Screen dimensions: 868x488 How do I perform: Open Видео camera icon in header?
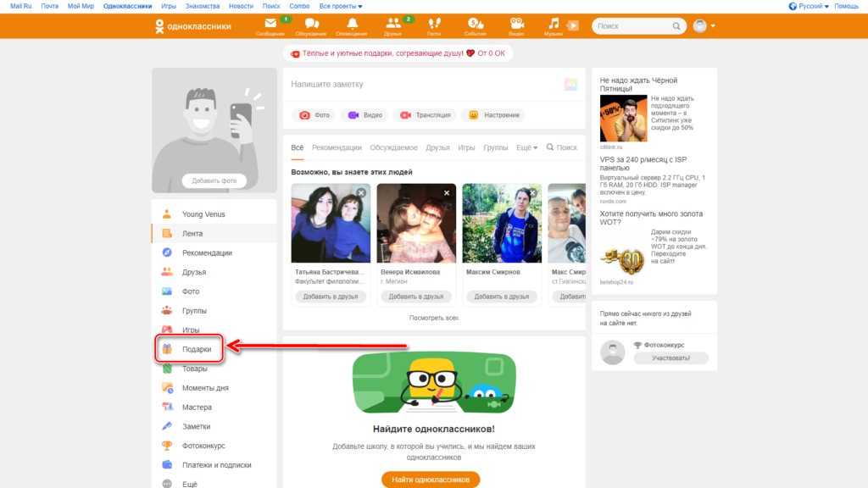[x=516, y=25]
